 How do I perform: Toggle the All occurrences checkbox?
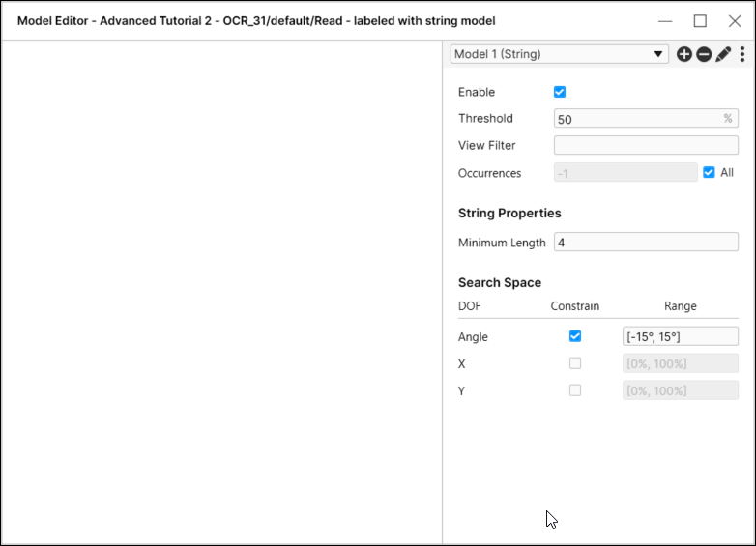click(710, 172)
